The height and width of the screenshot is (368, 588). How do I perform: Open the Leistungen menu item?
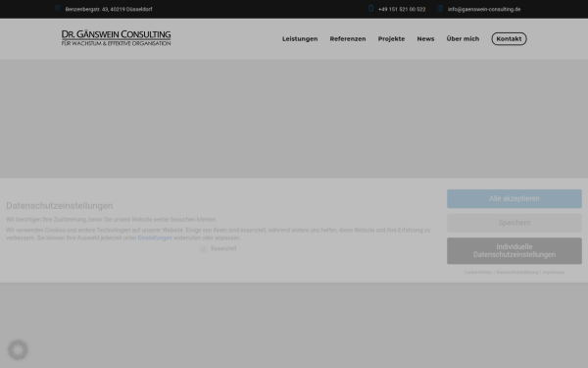click(x=300, y=38)
